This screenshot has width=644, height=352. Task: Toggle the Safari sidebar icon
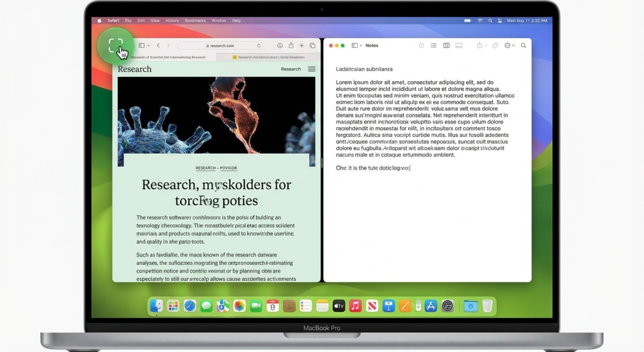[142, 46]
